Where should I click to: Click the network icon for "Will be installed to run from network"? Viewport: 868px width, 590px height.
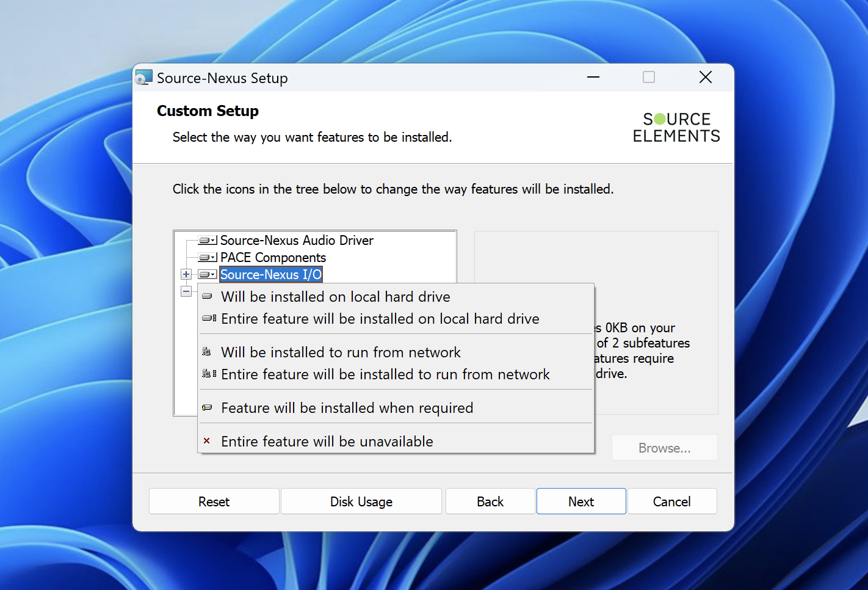pyautogui.click(x=207, y=352)
